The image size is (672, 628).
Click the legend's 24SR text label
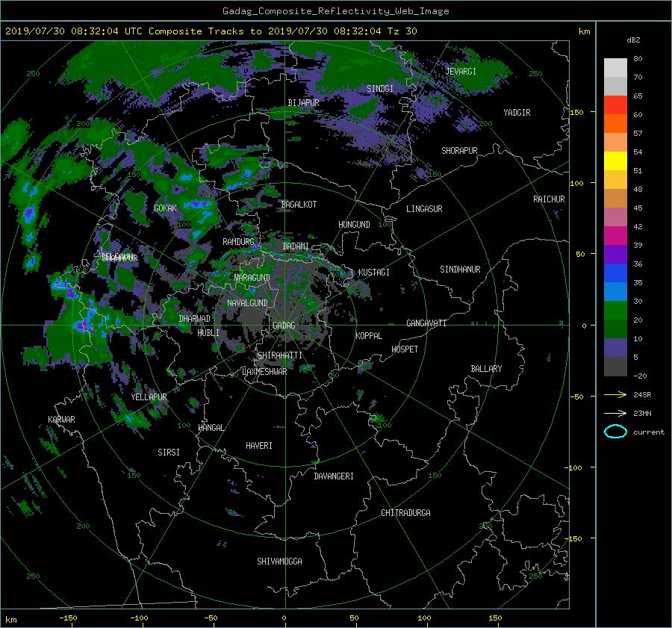pyautogui.click(x=642, y=395)
